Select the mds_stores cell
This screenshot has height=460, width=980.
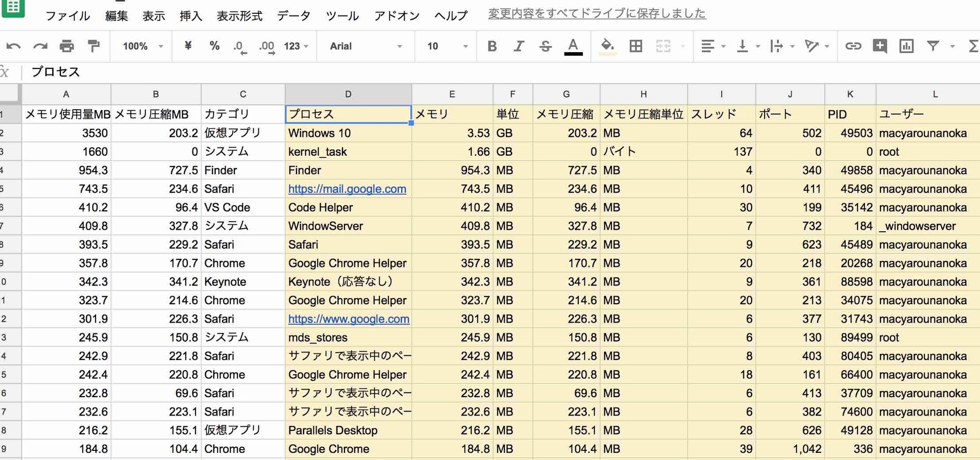(x=348, y=337)
